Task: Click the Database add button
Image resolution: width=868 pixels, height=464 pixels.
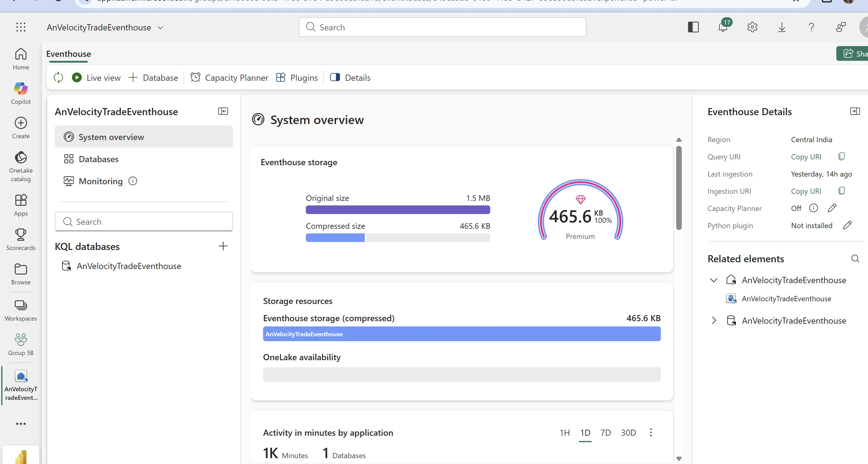Action: (153, 77)
